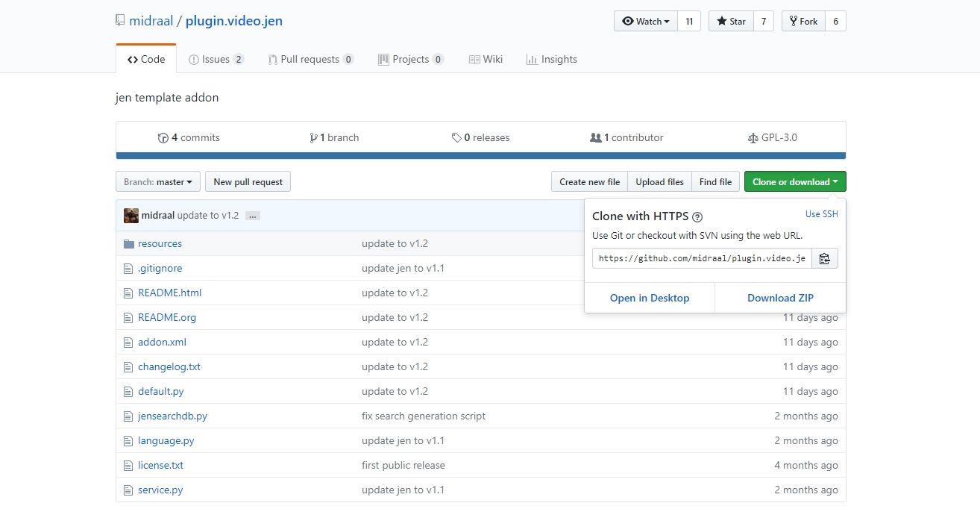Click the help icon beside Clone with HTTPS
The image size is (980, 506).
697,217
